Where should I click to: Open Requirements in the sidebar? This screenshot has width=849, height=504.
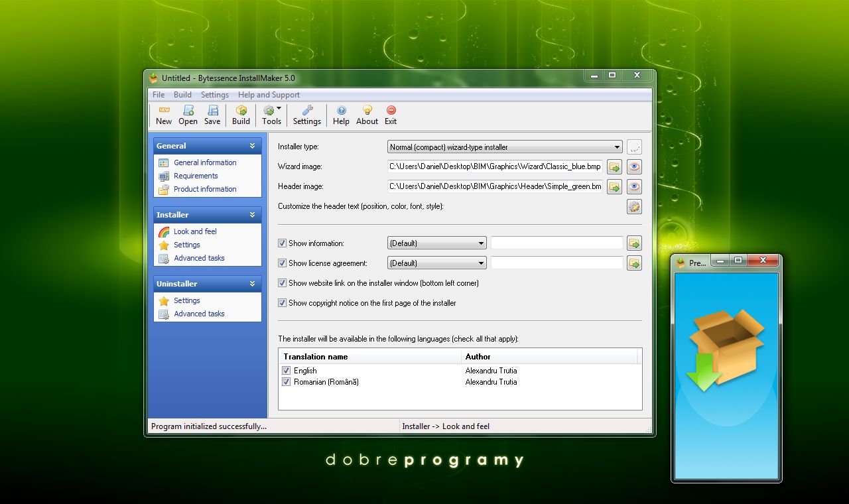(196, 176)
